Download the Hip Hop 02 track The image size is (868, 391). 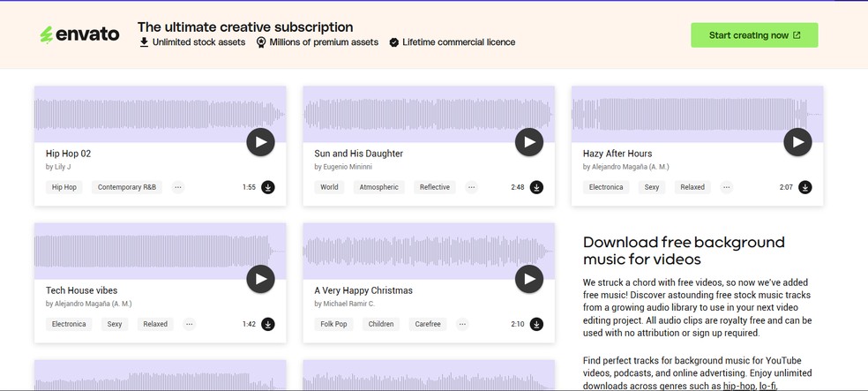click(268, 187)
